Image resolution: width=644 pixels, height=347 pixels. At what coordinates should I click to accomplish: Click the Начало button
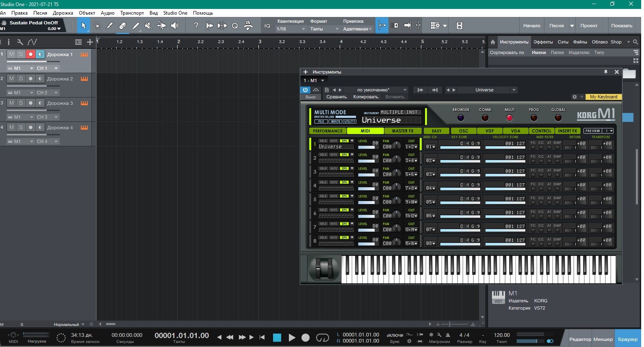531,26
